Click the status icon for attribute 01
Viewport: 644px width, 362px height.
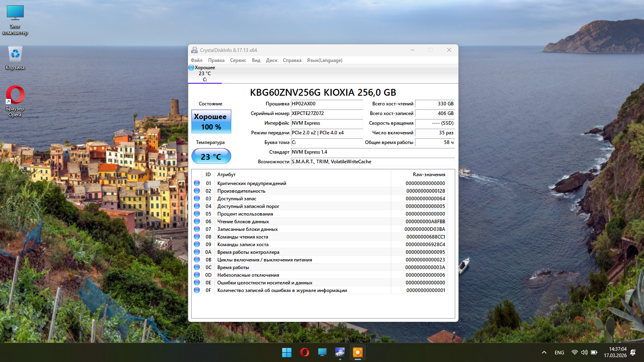197,183
